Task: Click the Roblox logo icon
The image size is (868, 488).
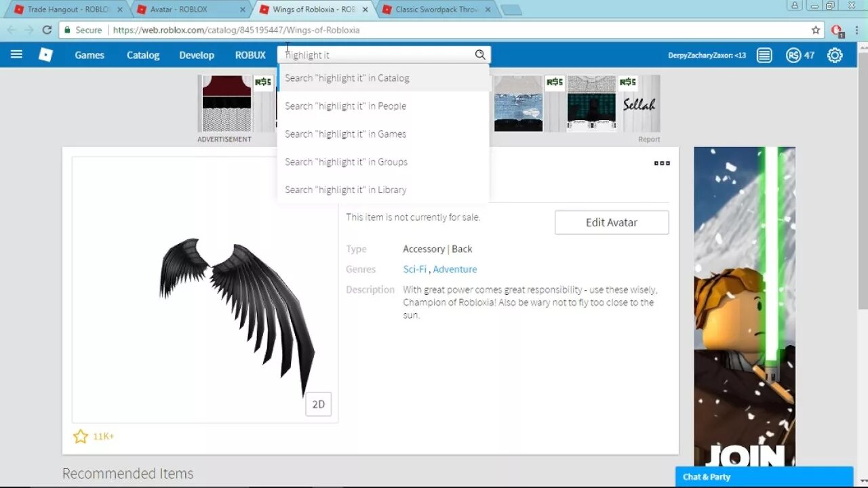Action: pyautogui.click(x=45, y=55)
